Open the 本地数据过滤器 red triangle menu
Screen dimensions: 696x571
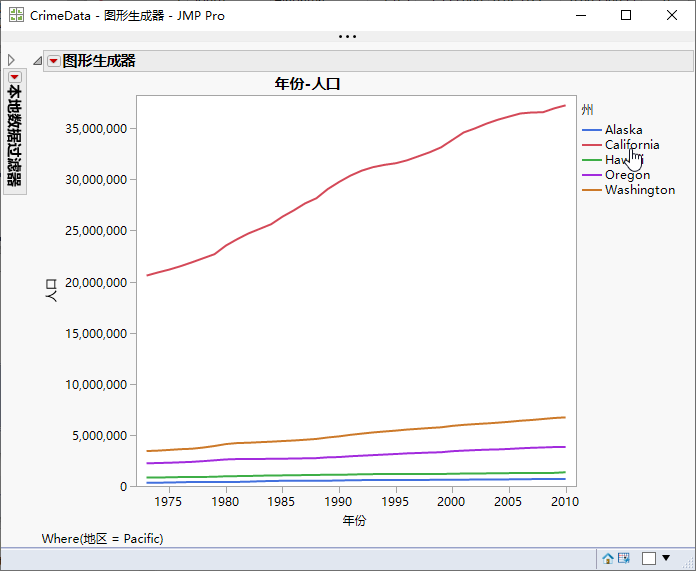coord(15,77)
